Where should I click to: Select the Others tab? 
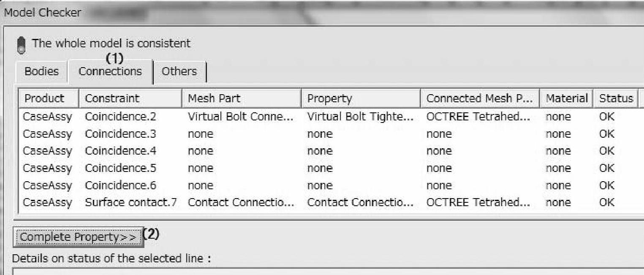click(179, 71)
